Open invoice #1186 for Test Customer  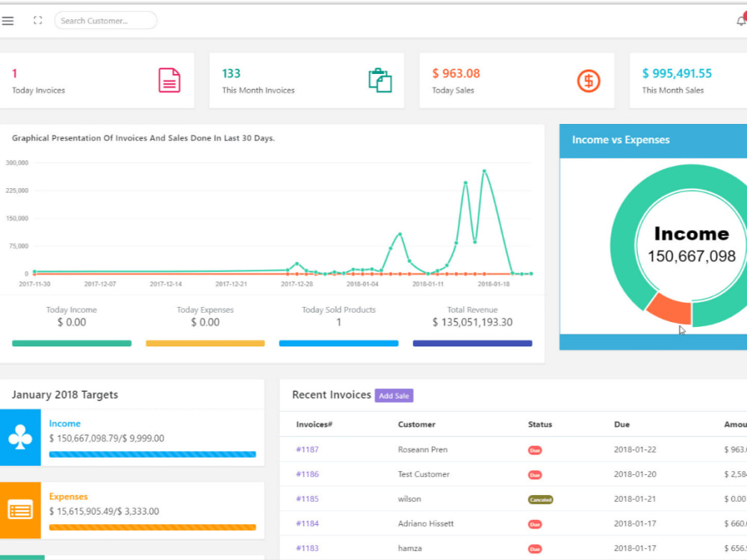306,474
